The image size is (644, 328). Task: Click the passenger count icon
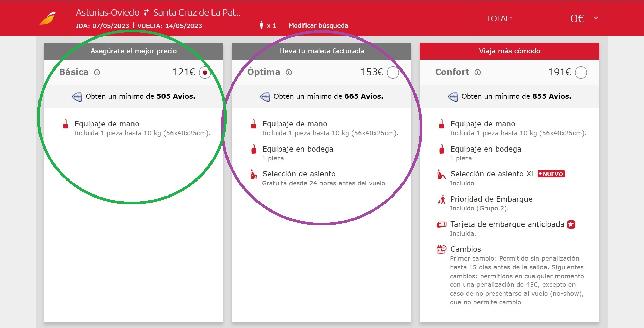click(x=261, y=25)
